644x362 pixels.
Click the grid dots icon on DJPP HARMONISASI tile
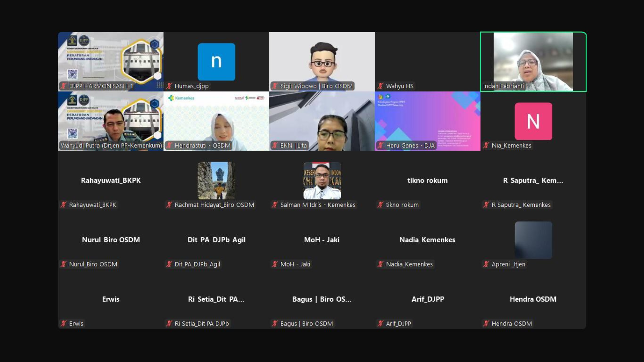(160, 85)
